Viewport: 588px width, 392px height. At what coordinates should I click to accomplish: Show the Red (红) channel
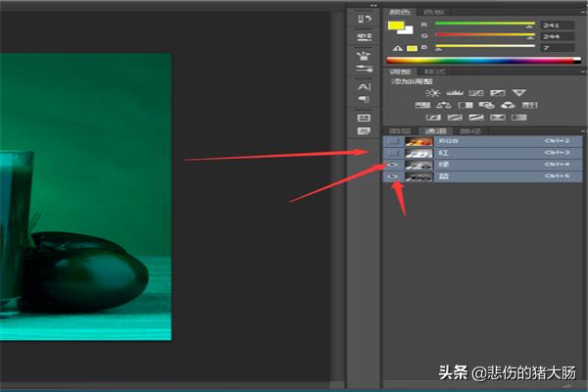click(393, 153)
